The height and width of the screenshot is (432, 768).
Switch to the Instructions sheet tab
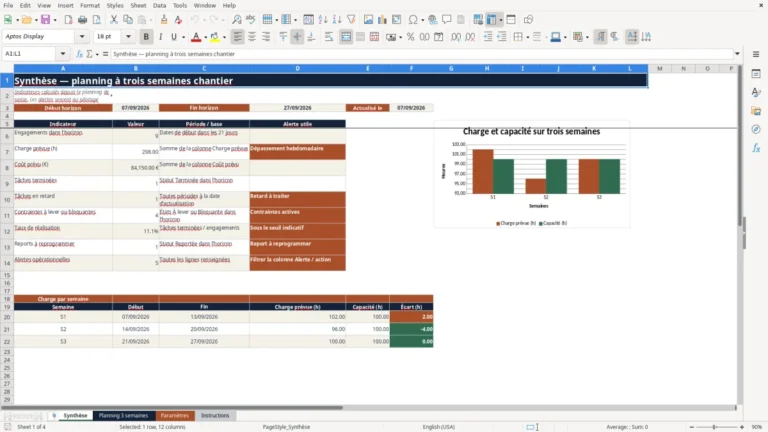215,415
